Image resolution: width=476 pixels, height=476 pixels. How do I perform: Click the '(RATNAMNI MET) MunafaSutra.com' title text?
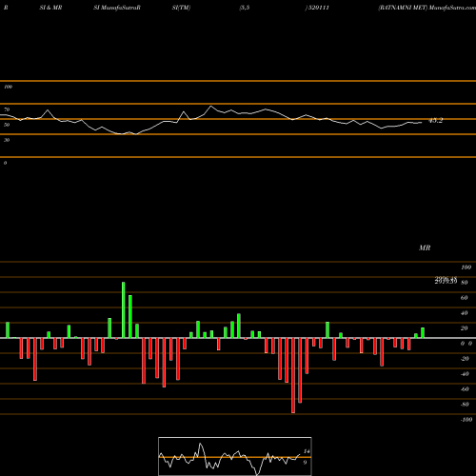tap(426, 8)
